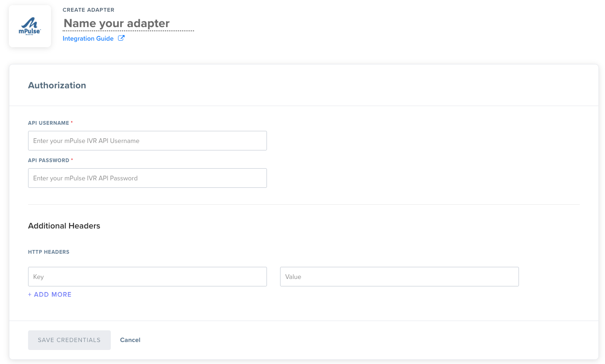Image resolution: width=605 pixels, height=364 pixels.
Task: Click the CREATE ADAPTER caption text
Action: (x=88, y=10)
